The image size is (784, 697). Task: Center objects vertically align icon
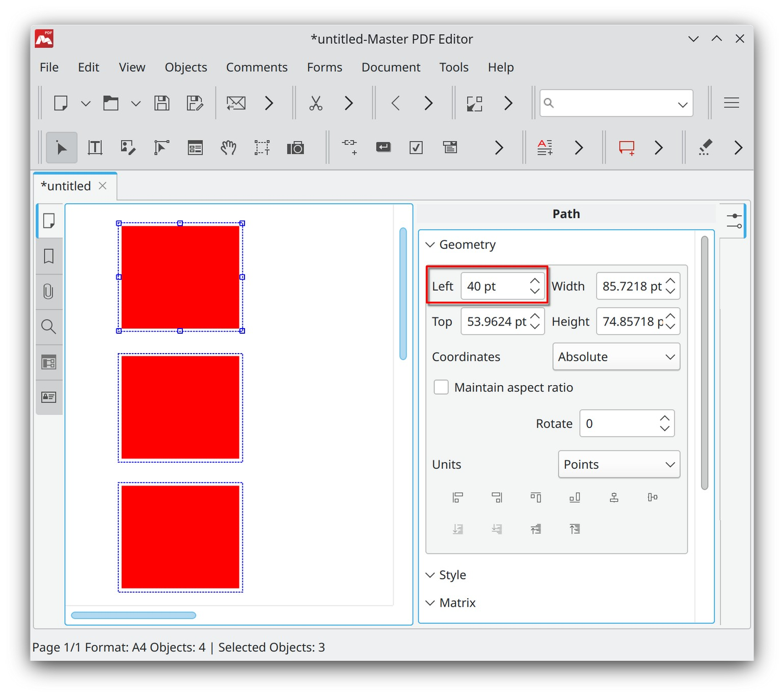(x=653, y=497)
